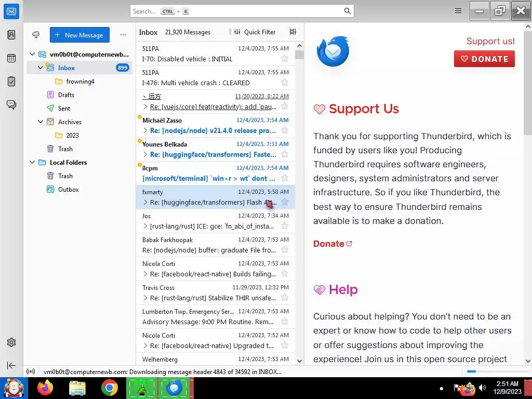Open Firefox from the taskbar
Image resolution: width=532 pixels, height=399 pixels.
click(x=45, y=388)
